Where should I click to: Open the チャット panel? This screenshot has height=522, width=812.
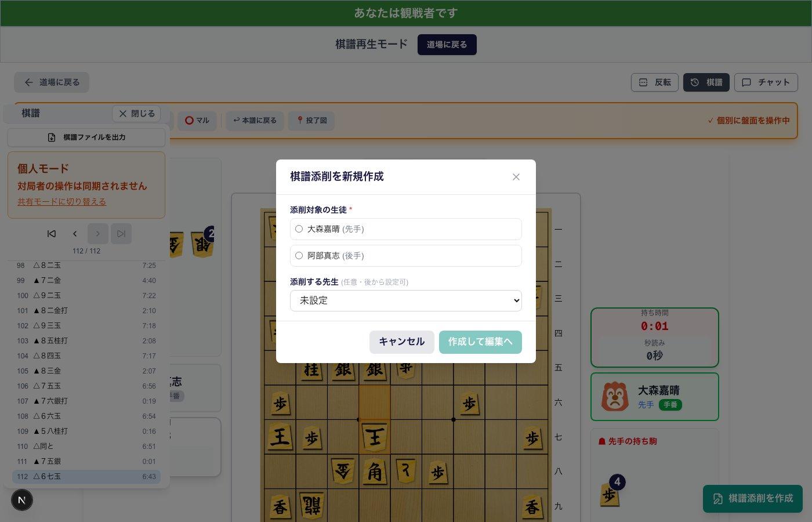coord(766,82)
